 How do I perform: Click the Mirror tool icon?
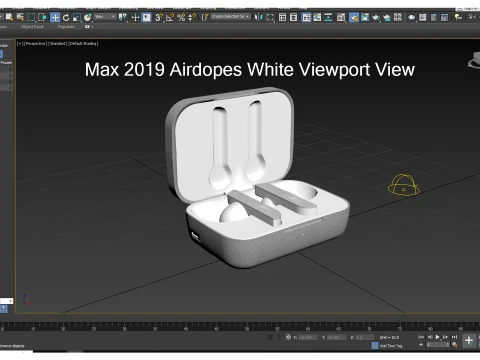point(258,17)
